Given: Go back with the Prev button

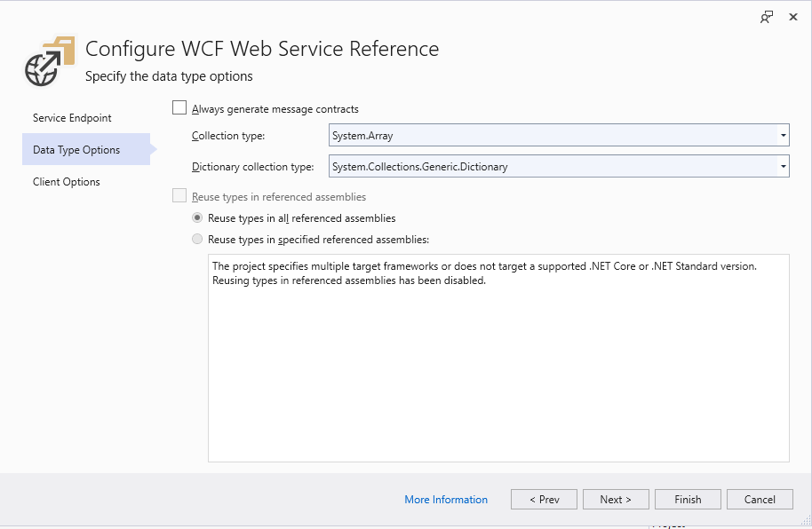Looking at the screenshot, I should [x=544, y=500].
